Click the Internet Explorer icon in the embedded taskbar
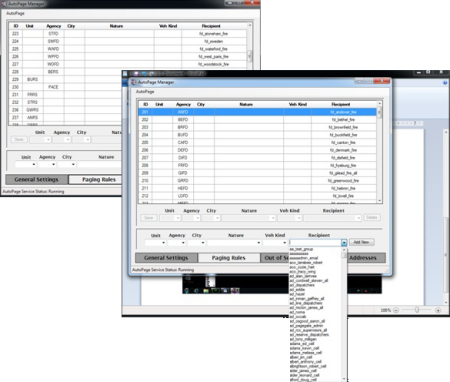 196,291
